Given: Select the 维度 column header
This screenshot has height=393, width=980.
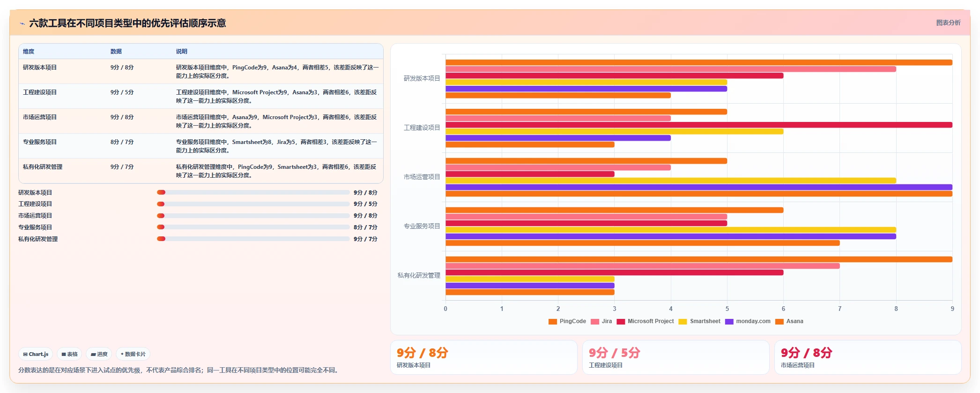Looking at the screenshot, I should [x=29, y=52].
